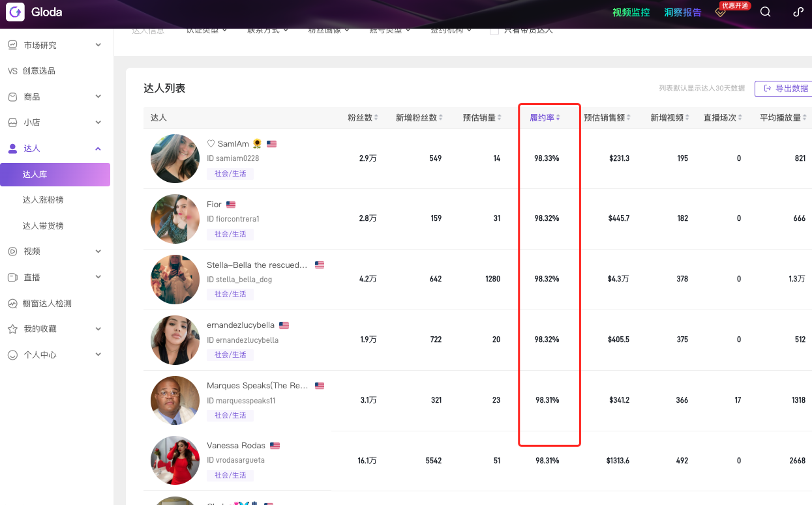
Task: Click the 橱窗达人检测 chart icon
Action: pos(12,303)
